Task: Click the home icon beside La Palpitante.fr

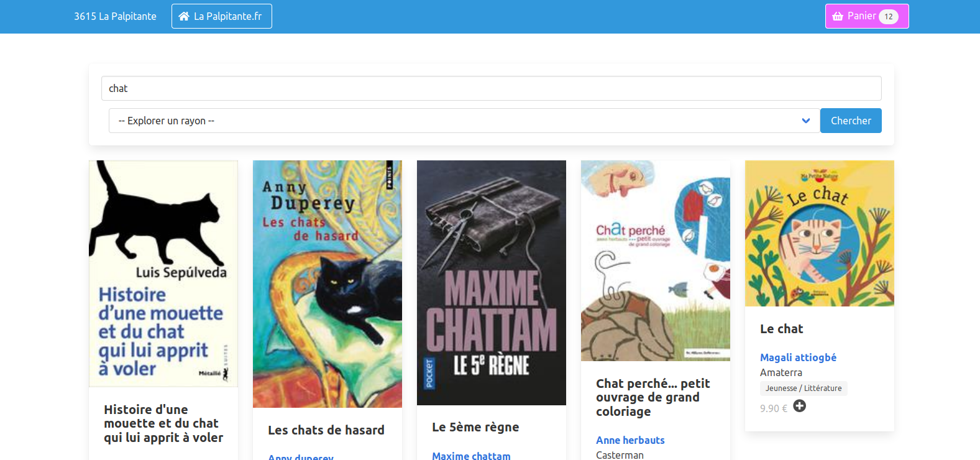Action: tap(184, 16)
